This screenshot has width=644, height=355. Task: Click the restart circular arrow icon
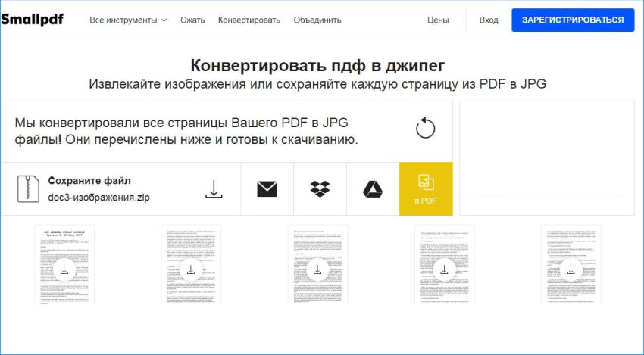point(426,128)
